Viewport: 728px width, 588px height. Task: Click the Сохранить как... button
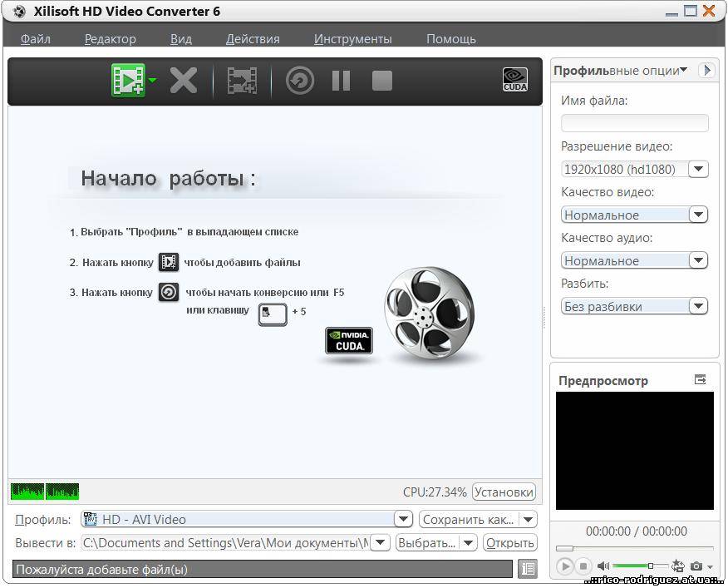tap(469, 519)
